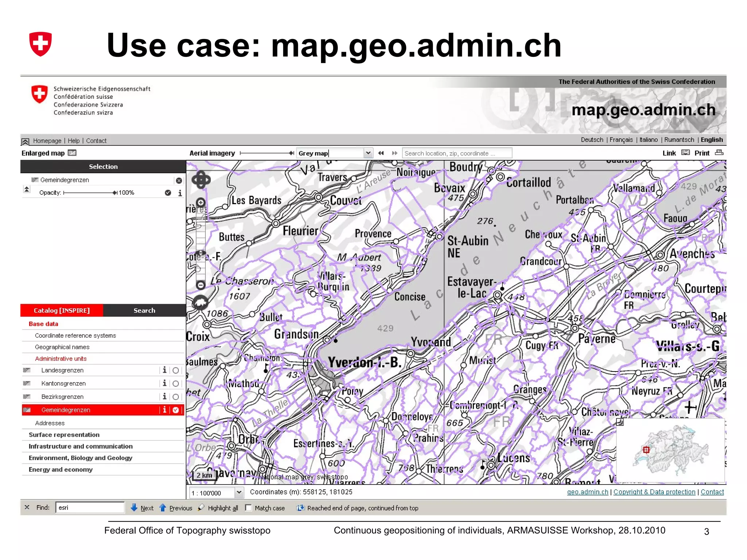Image resolution: width=747 pixels, height=560 pixels.
Task: Expand Energy and economy category
Action: coord(61,470)
